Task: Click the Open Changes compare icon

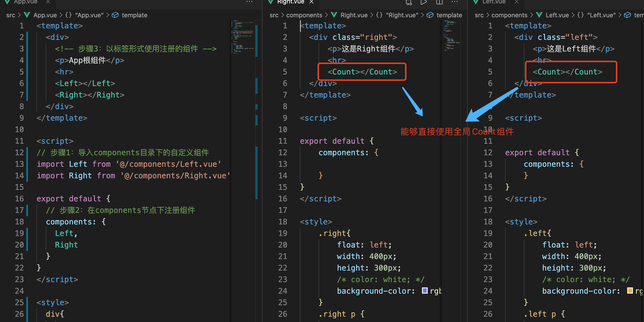Action: click(x=409, y=2)
